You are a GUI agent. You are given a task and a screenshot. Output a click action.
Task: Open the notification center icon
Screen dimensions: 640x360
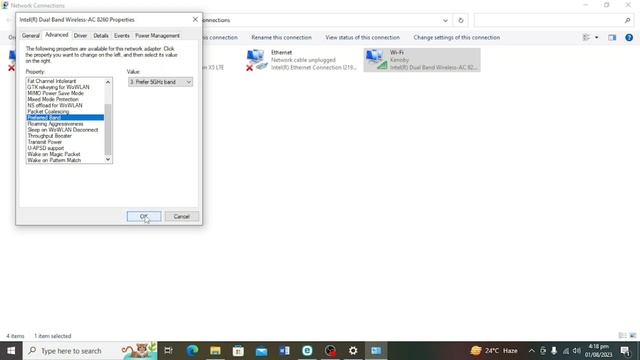(x=625, y=351)
